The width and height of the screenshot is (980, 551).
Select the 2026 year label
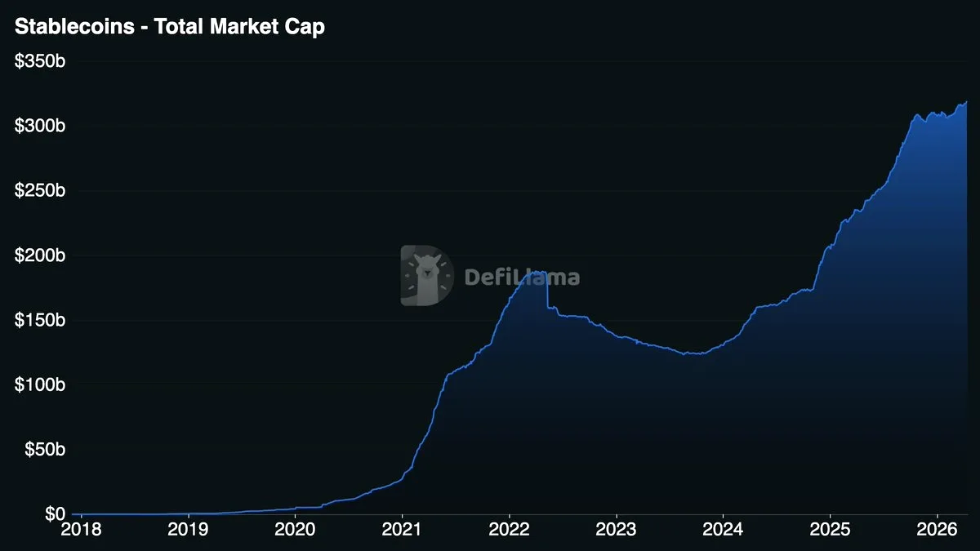pos(937,531)
